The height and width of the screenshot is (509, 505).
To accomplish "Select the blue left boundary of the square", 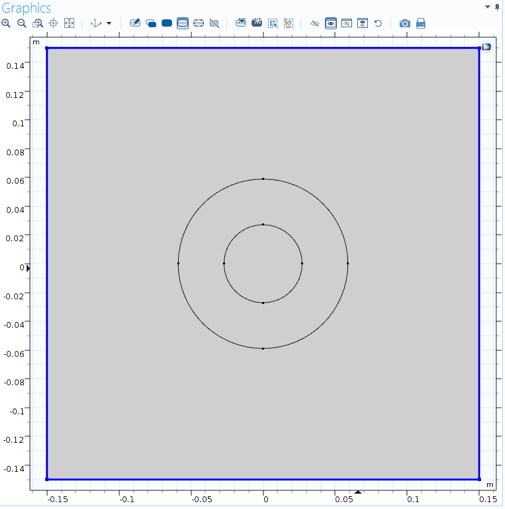I will click(x=47, y=263).
